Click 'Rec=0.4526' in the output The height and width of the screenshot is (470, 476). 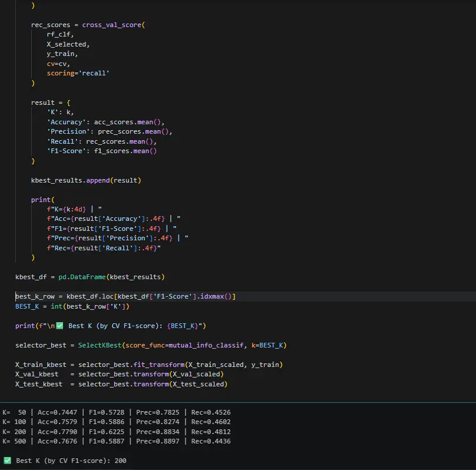click(x=211, y=412)
